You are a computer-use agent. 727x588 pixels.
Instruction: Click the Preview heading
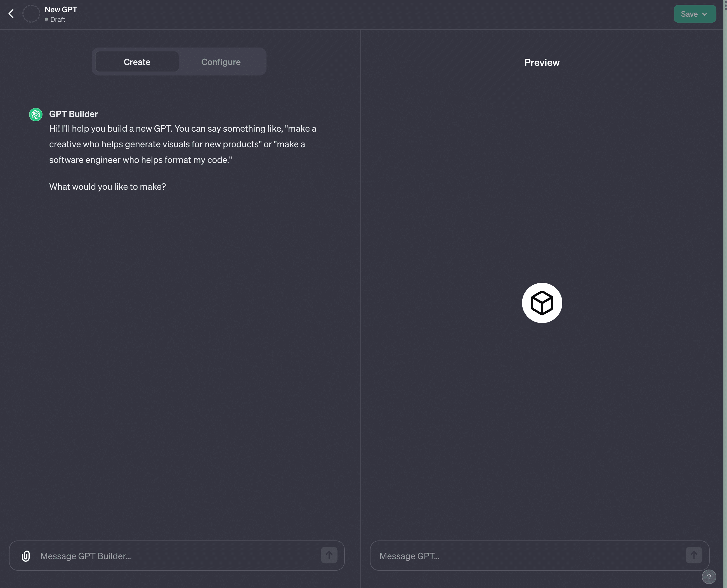542,63
